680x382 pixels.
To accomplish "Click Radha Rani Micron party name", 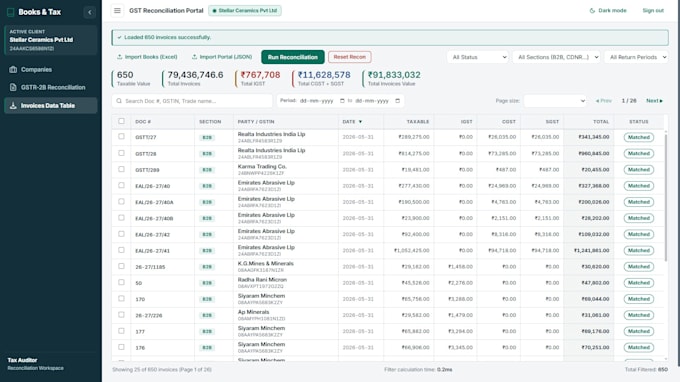I will tap(262, 280).
